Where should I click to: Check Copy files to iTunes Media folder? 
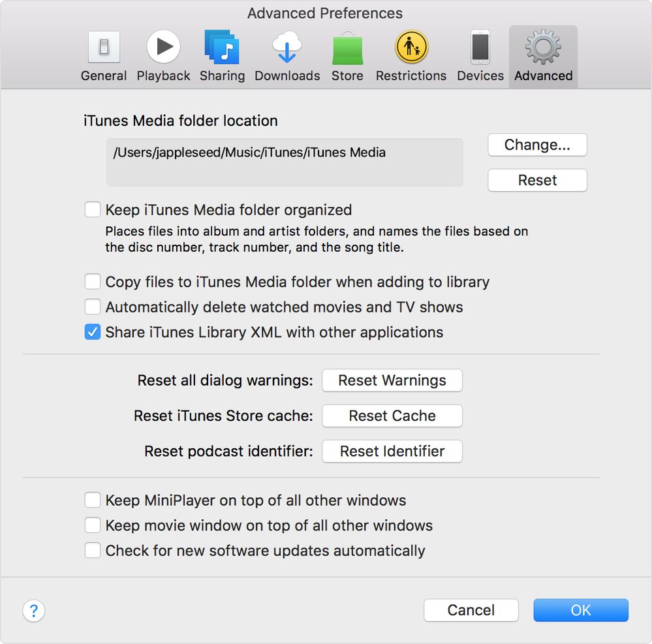[92, 282]
